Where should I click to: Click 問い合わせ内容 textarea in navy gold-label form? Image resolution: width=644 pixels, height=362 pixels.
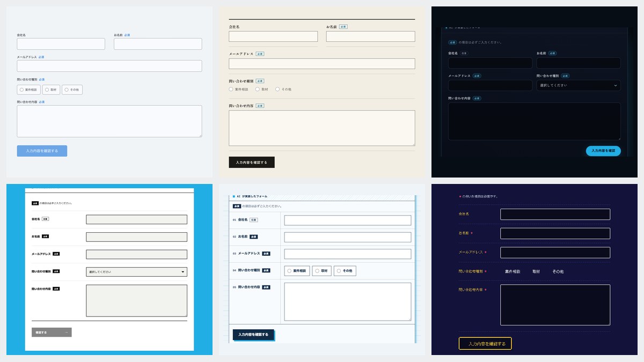click(555, 305)
